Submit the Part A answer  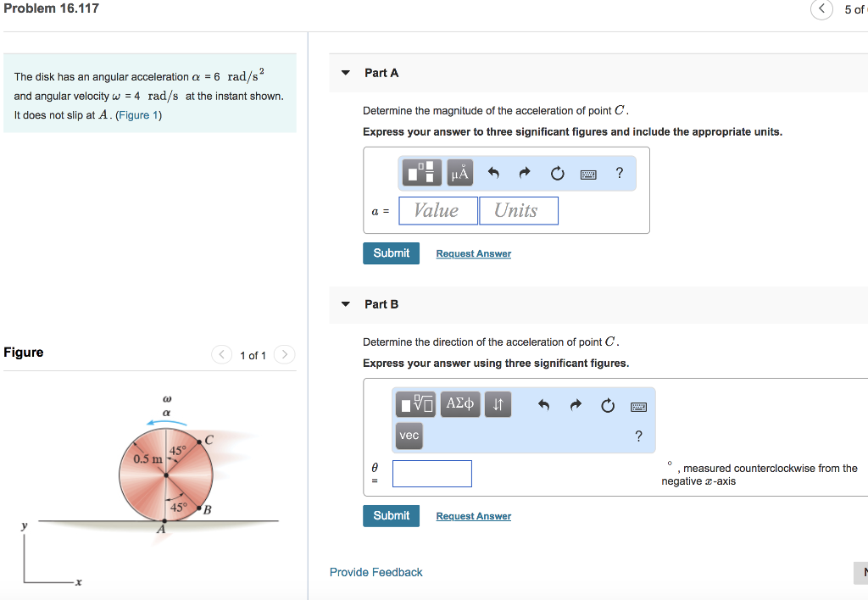point(391,253)
